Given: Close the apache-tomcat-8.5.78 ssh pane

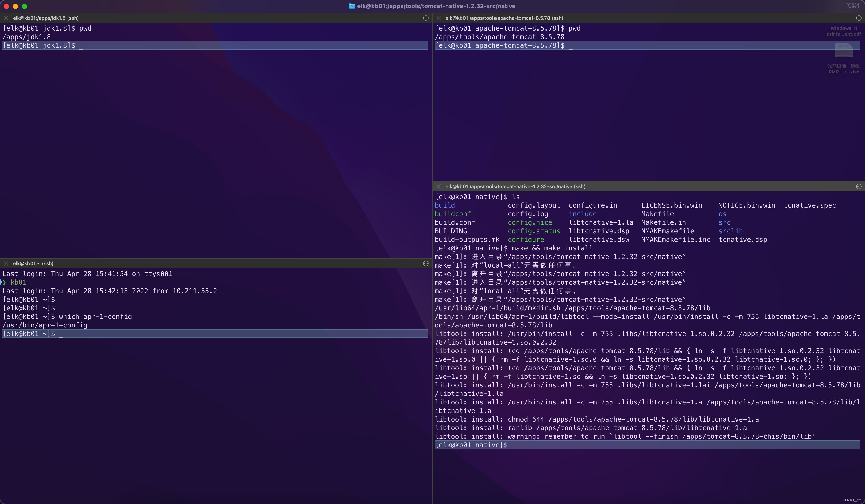Looking at the screenshot, I should click(x=438, y=18).
